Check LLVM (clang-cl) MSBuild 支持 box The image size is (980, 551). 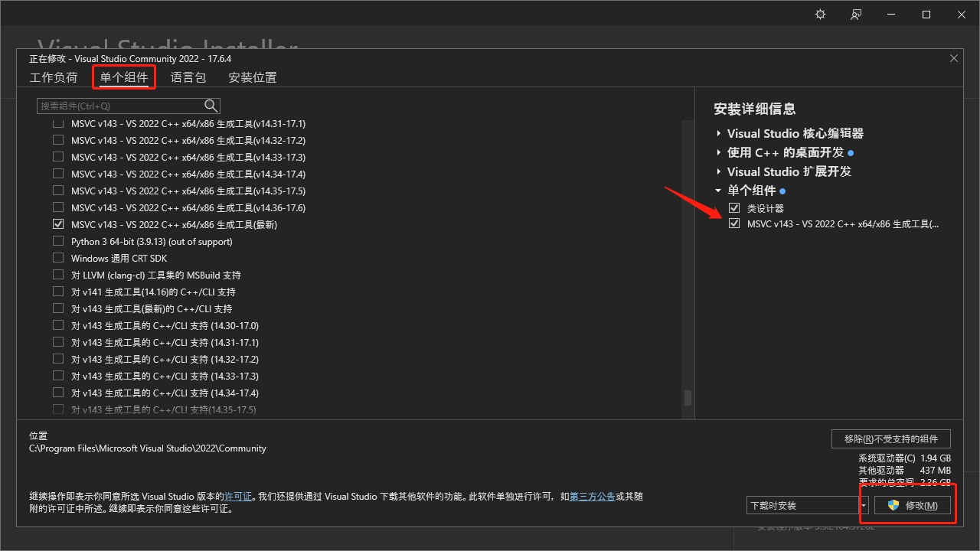(58, 275)
